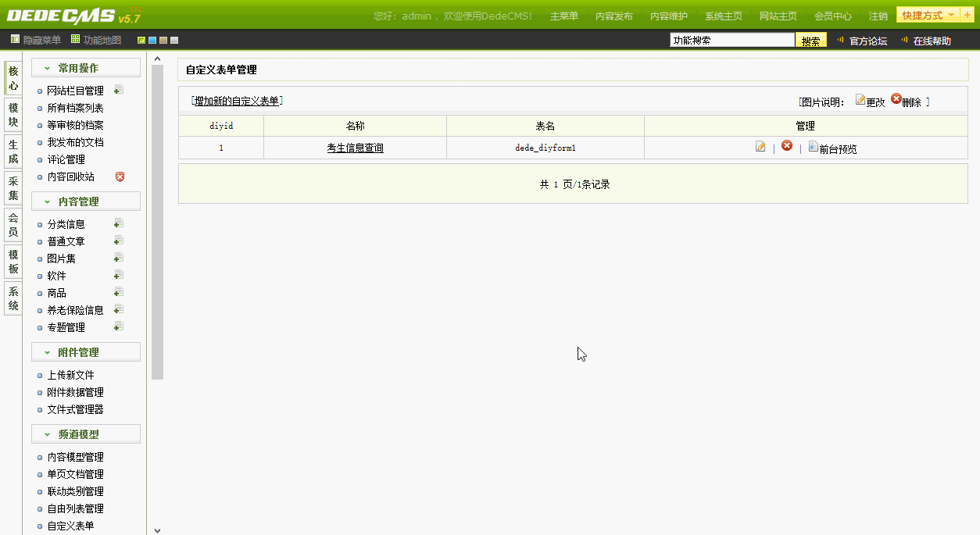Edit the 考生信息查询 form with the pencil icon
This screenshot has height=535, width=980.
coord(760,146)
